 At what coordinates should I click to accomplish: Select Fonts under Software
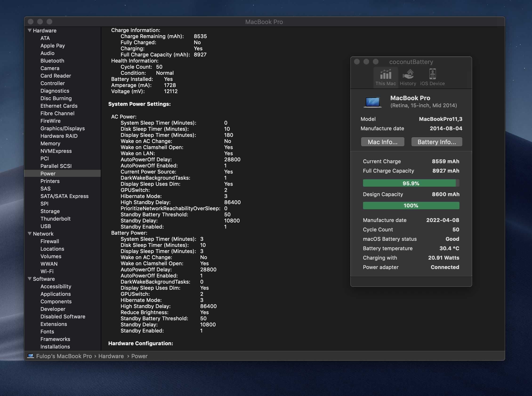[47, 332]
